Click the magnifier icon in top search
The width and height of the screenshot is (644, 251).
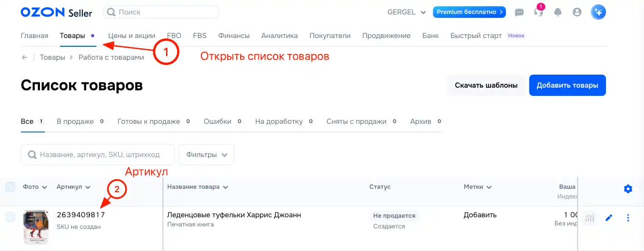pos(111,12)
